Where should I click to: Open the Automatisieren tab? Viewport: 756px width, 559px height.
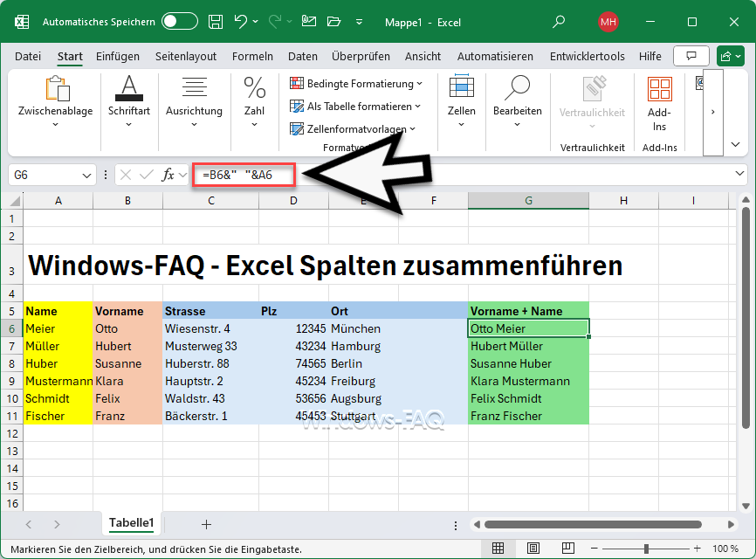click(495, 57)
